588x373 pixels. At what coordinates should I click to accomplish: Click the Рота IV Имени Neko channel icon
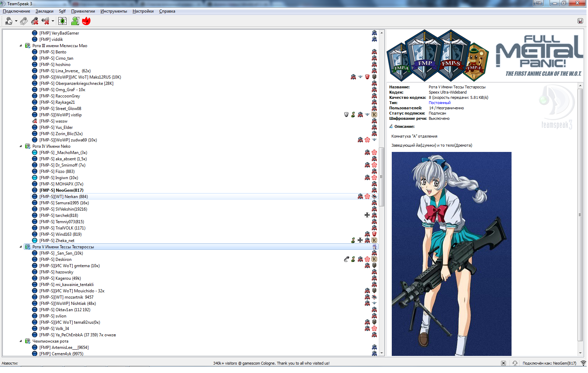[x=28, y=146]
